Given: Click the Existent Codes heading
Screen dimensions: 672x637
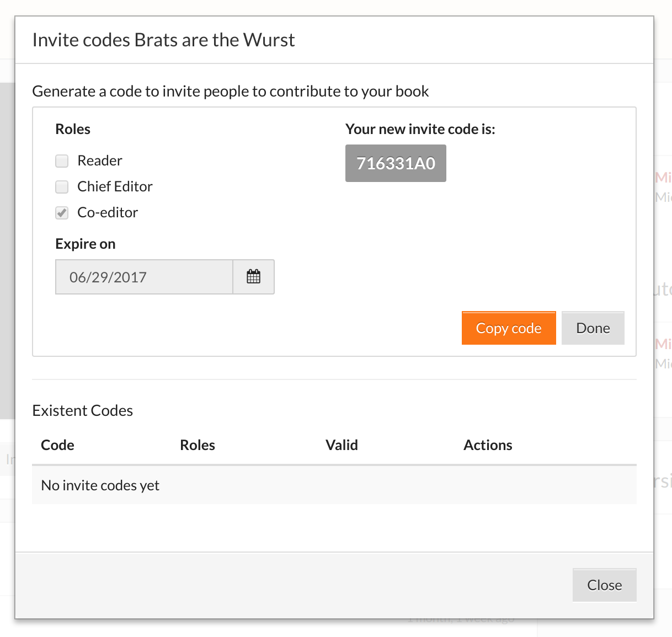Looking at the screenshot, I should [x=83, y=410].
